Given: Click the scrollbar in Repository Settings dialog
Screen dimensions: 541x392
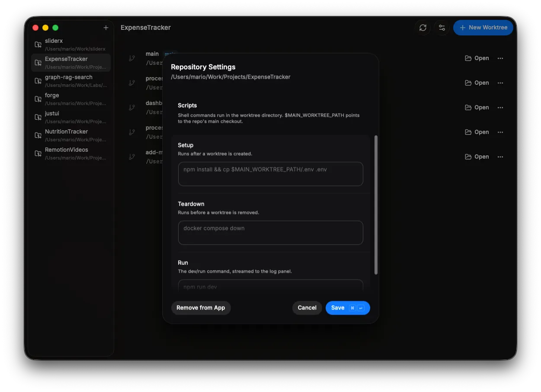Looking at the screenshot, I should [376, 205].
